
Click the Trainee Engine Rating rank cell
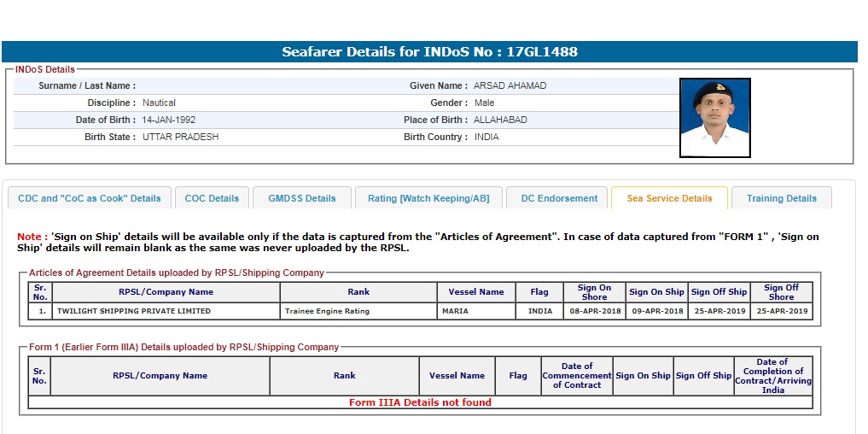click(x=327, y=311)
